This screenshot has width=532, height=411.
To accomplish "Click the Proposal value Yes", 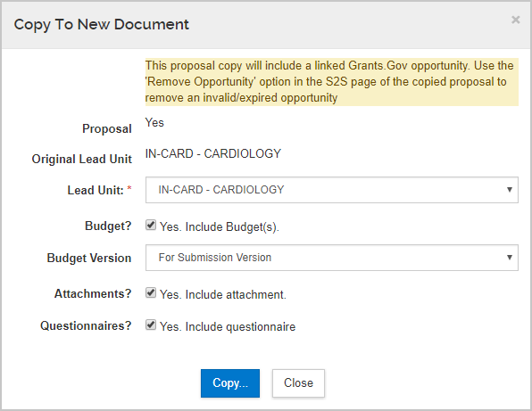I will click(154, 122).
